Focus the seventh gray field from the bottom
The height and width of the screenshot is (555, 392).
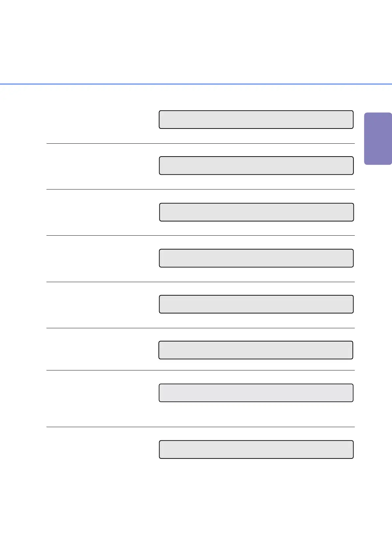pyautogui.click(x=256, y=165)
